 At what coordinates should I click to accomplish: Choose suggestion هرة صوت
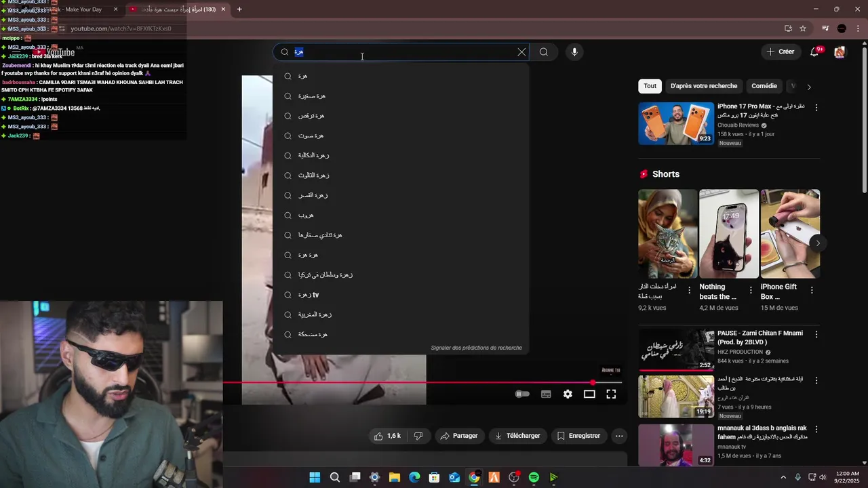401,136
